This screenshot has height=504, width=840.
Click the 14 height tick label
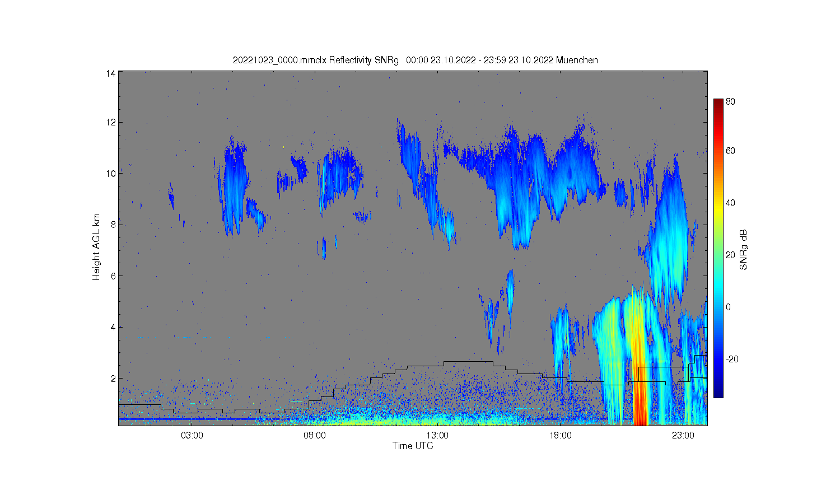point(111,73)
